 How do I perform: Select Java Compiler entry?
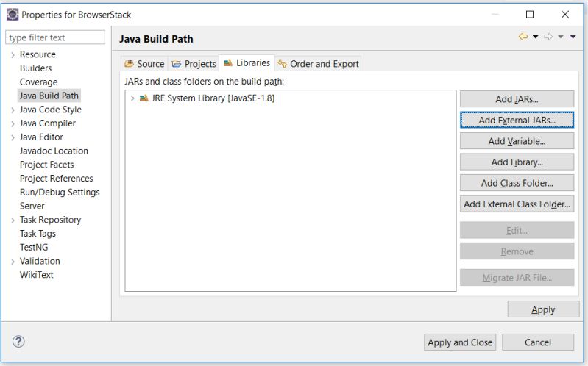pos(48,123)
